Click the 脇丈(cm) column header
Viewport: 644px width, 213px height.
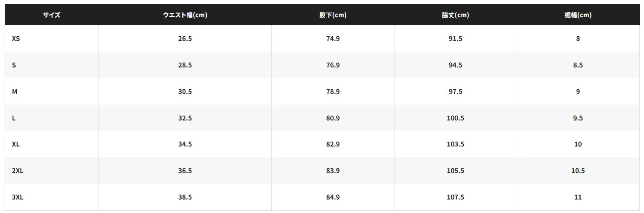pyautogui.click(x=455, y=15)
